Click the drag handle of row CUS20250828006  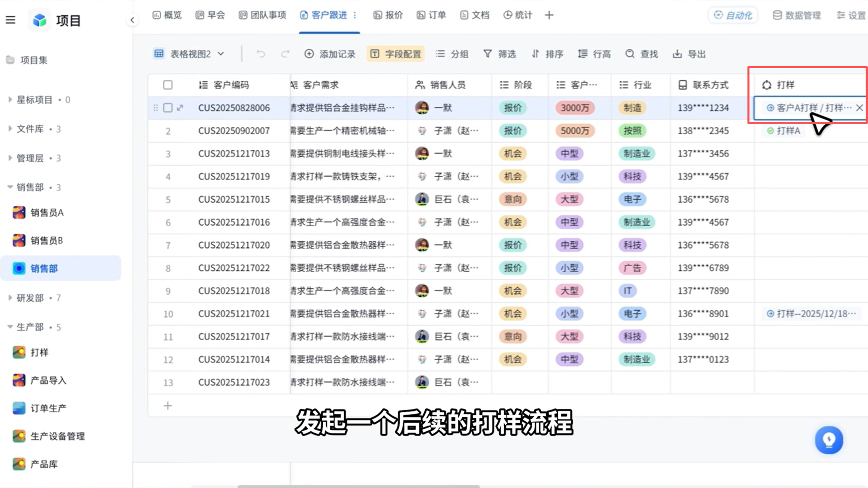156,108
